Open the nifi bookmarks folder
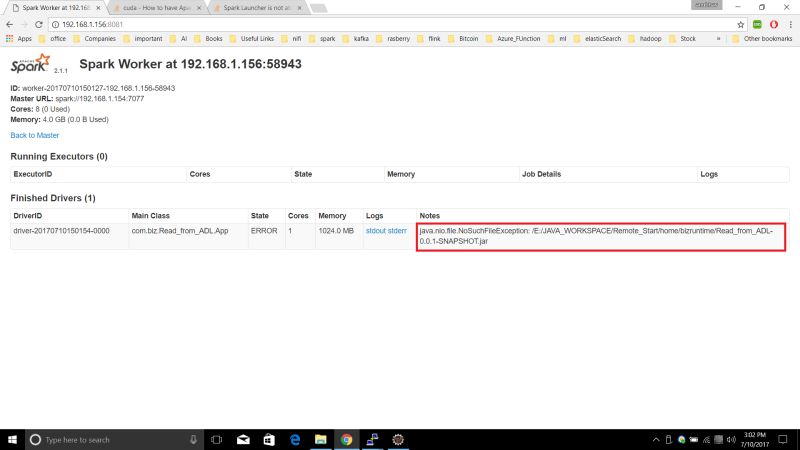800x450 pixels. [291, 39]
